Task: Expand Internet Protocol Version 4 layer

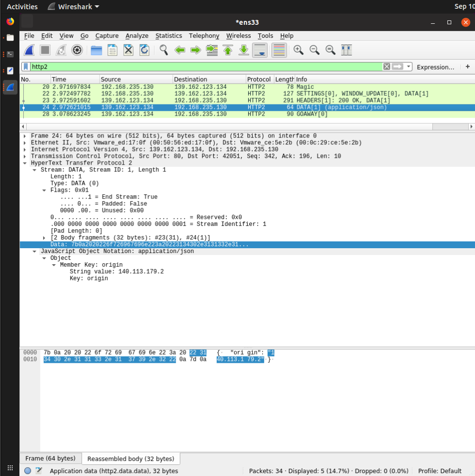Action: [x=25, y=150]
